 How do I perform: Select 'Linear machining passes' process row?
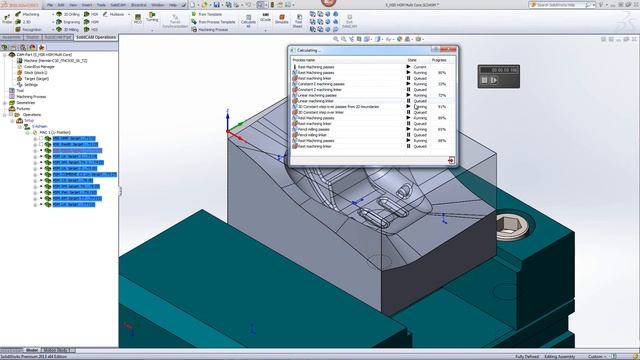373,96
